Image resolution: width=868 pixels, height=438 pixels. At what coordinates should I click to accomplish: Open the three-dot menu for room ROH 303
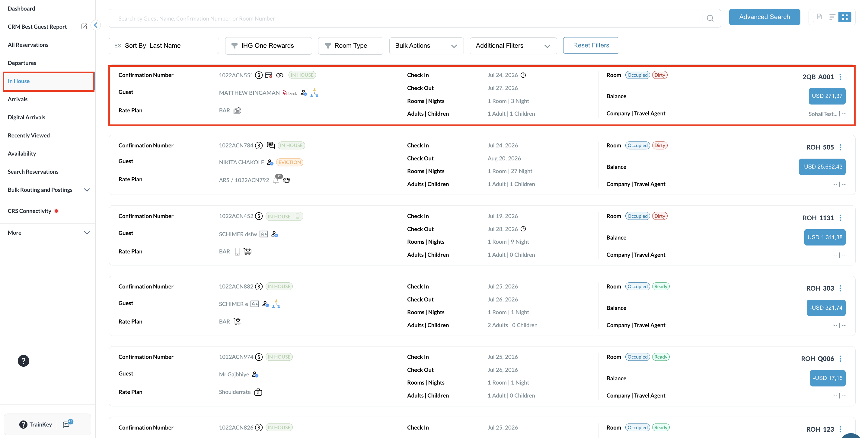point(840,288)
